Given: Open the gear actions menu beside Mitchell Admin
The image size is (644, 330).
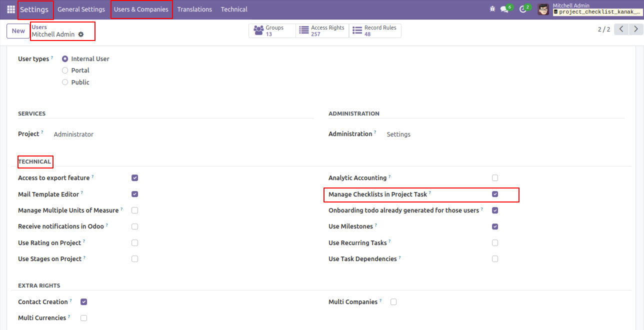Looking at the screenshot, I should click(x=81, y=34).
